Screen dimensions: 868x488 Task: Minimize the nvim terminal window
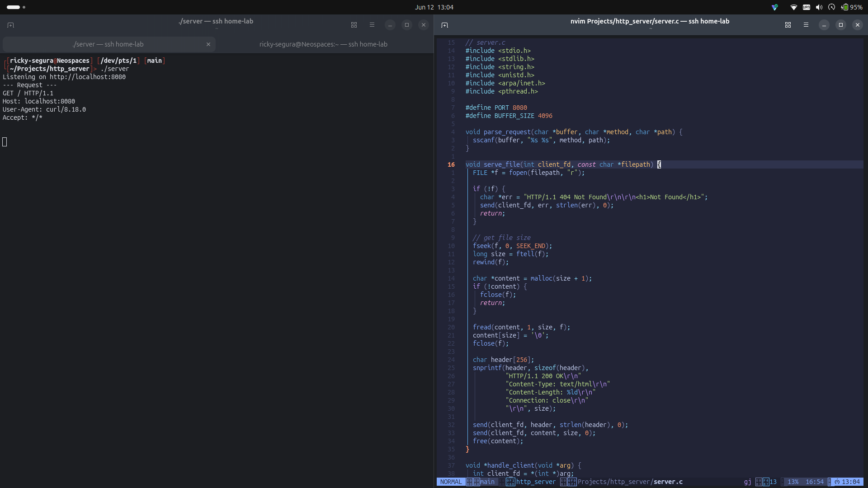click(x=824, y=25)
